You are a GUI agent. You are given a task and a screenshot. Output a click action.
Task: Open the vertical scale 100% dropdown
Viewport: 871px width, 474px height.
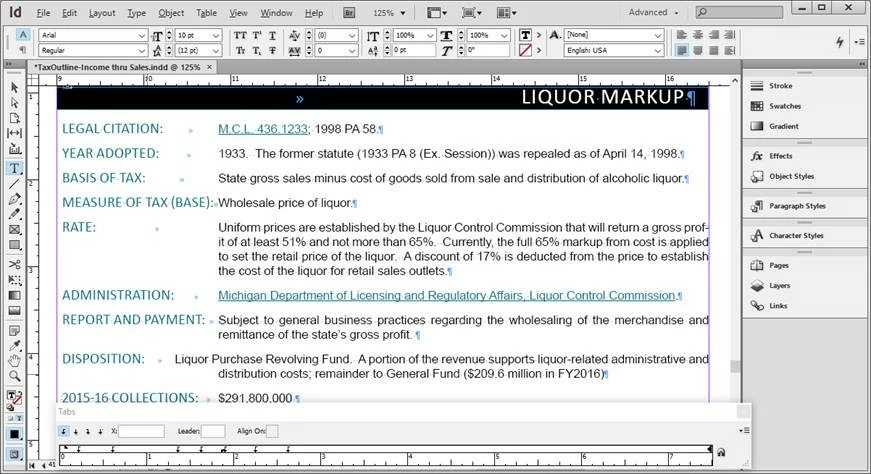[x=430, y=35]
